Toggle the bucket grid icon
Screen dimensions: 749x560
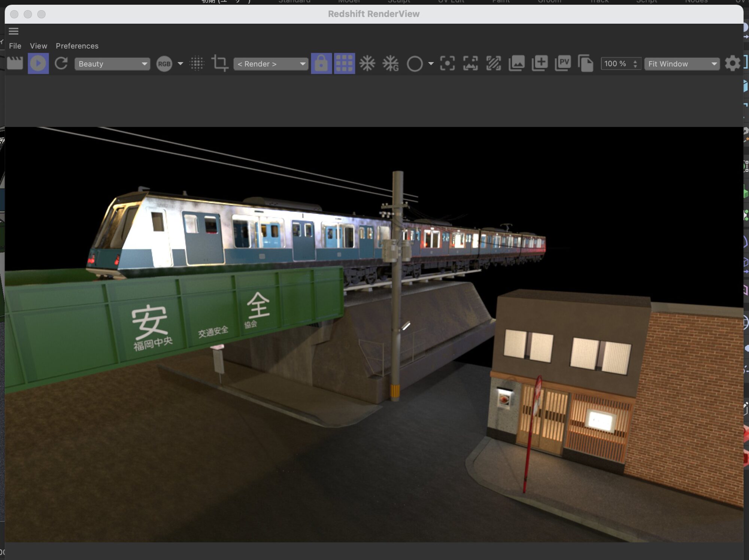[x=344, y=63]
